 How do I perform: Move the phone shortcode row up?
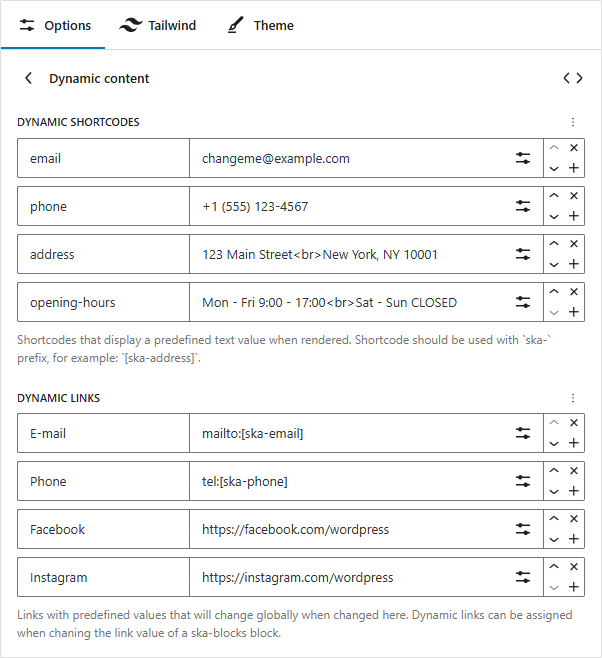click(554, 196)
